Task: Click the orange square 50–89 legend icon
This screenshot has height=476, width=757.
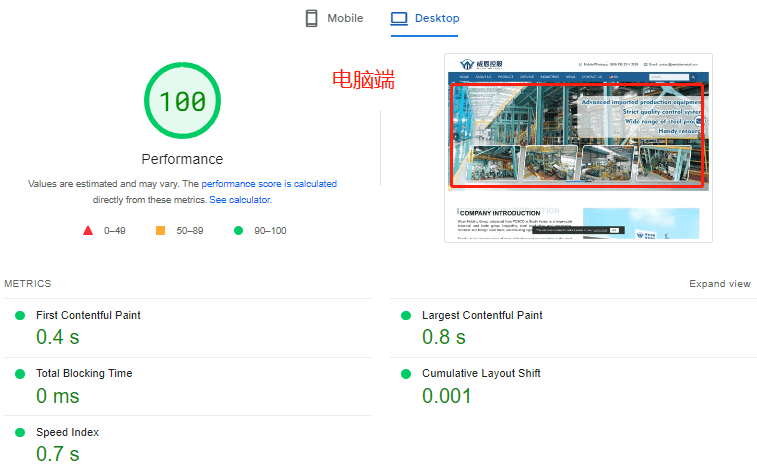Action: [x=160, y=231]
